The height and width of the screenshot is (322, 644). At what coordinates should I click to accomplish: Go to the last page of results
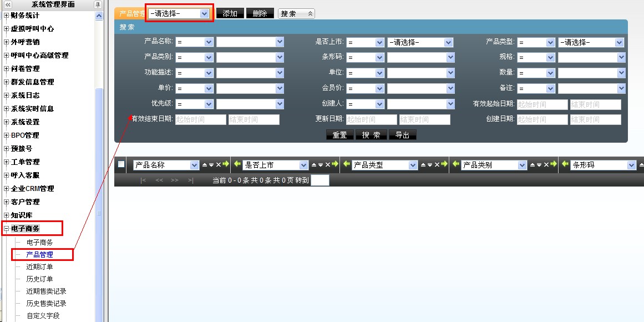[190, 180]
